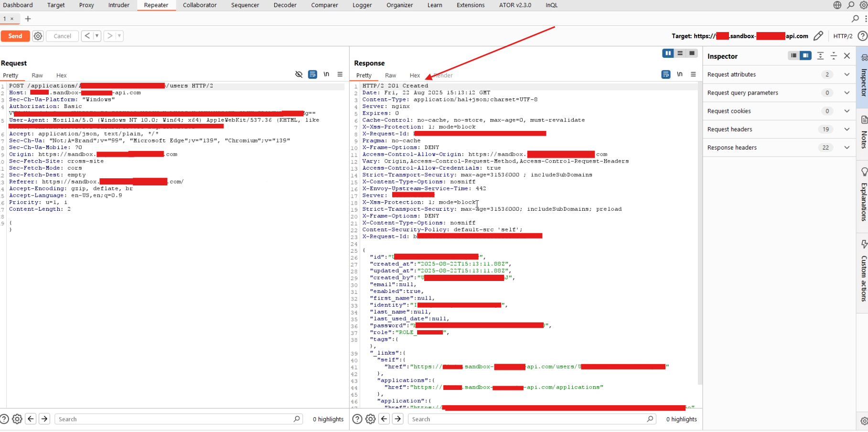868x432 pixels.
Task: Open the Raw tab in Response
Action: pyautogui.click(x=390, y=76)
